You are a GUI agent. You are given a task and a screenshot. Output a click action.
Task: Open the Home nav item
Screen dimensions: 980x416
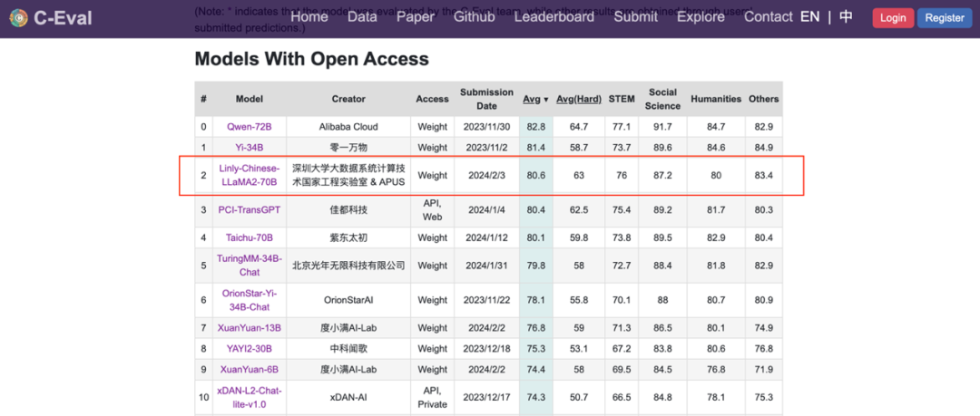(309, 17)
